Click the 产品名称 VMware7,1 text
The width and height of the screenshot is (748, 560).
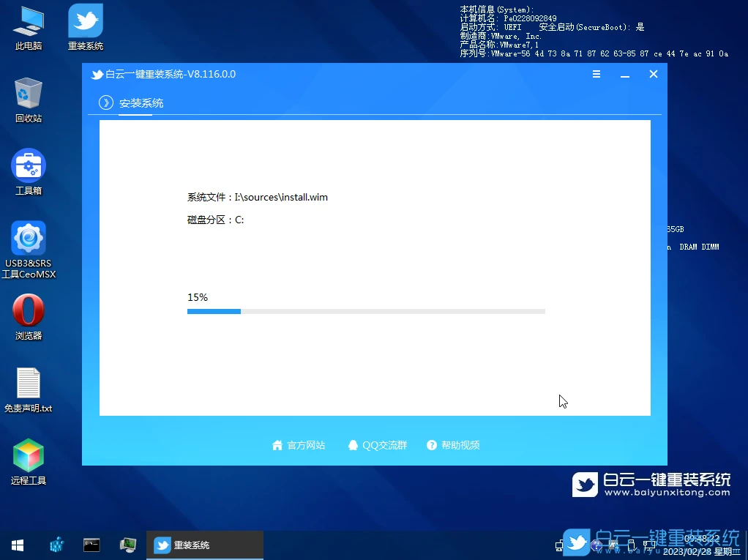click(499, 45)
